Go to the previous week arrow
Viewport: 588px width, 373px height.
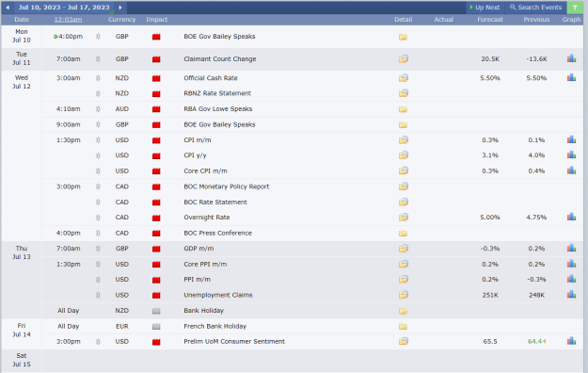click(x=8, y=8)
